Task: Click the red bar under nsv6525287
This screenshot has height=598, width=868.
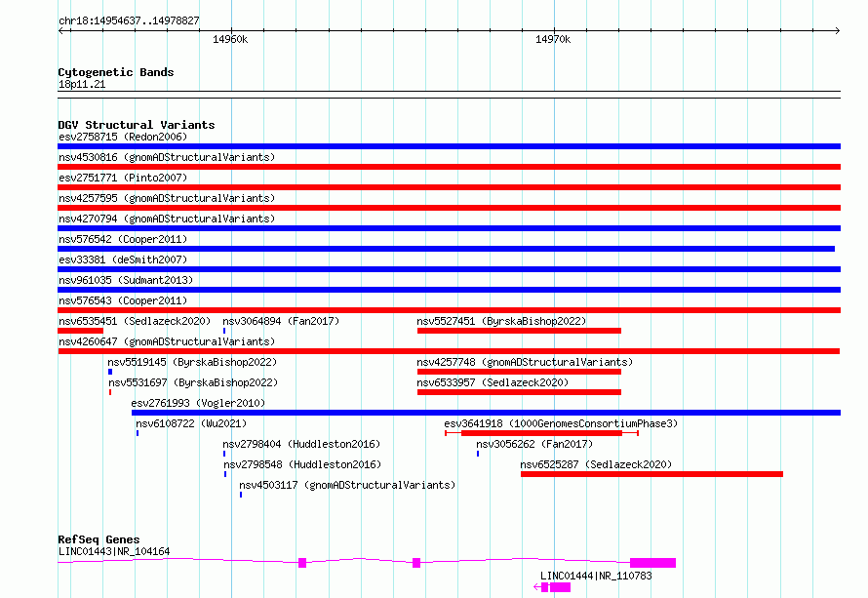Action: point(651,474)
